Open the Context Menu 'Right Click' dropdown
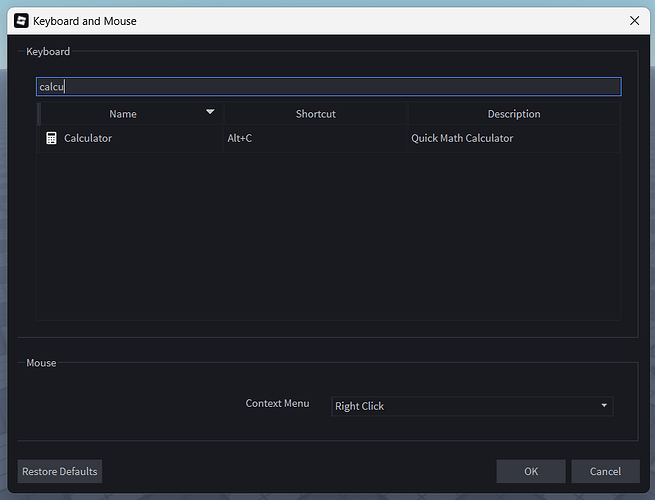 tap(472, 406)
